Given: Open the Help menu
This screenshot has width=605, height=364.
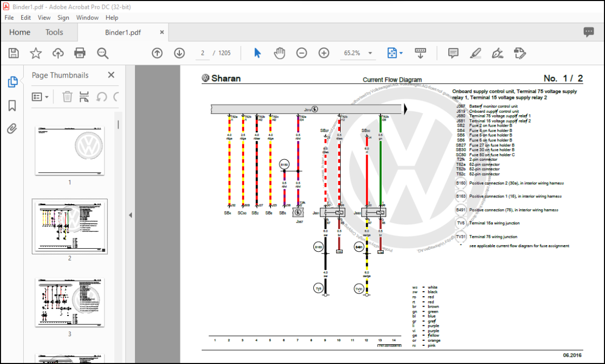Looking at the screenshot, I should 112,18.
